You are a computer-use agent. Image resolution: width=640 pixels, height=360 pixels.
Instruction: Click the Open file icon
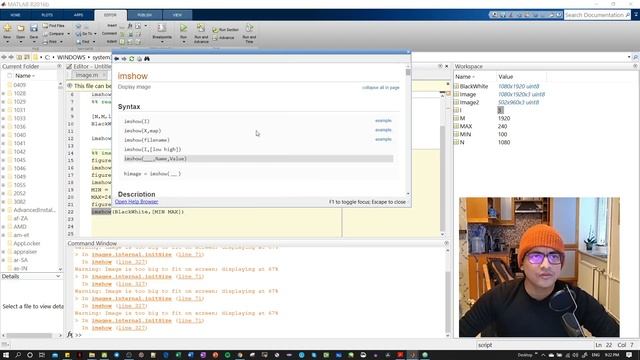tap(20, 28)
